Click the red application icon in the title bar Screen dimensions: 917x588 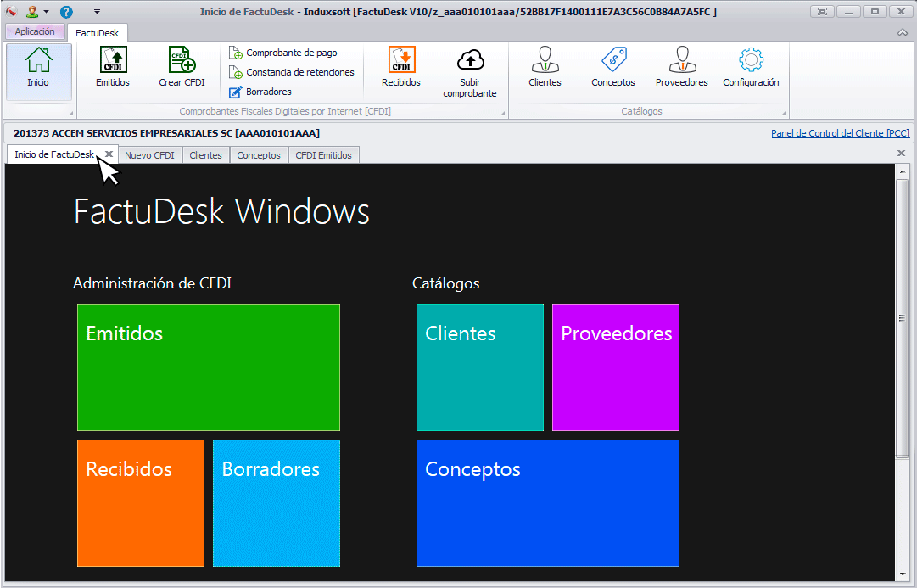pos(12,12)
